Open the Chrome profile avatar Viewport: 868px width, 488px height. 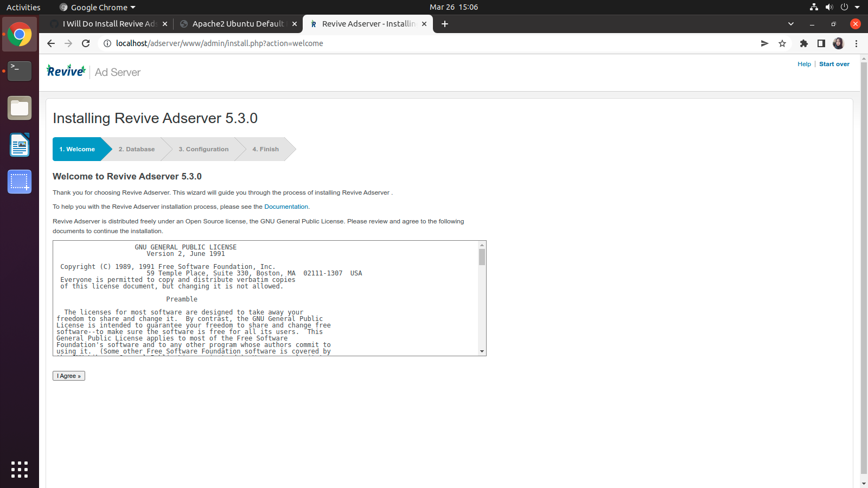tap(839, 43)
